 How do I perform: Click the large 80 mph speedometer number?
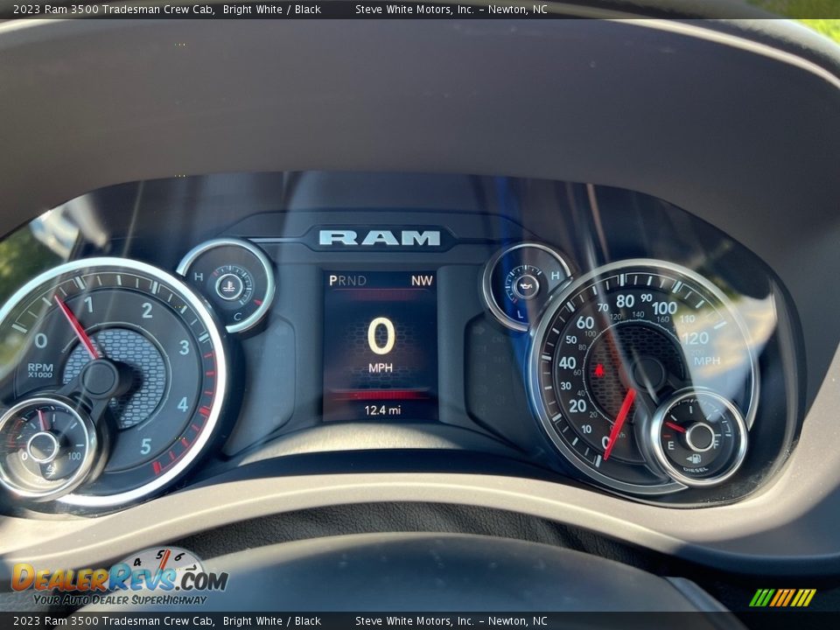[625, 301]
